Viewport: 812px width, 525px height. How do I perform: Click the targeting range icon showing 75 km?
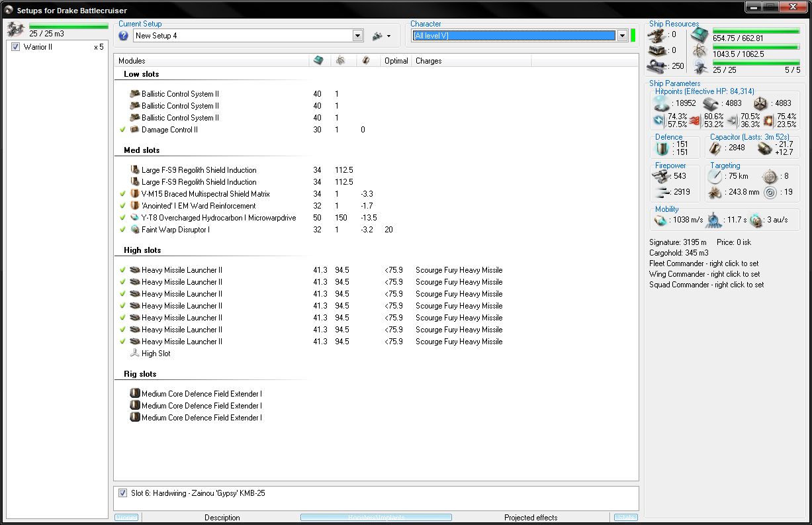click(x=715, y=177)
